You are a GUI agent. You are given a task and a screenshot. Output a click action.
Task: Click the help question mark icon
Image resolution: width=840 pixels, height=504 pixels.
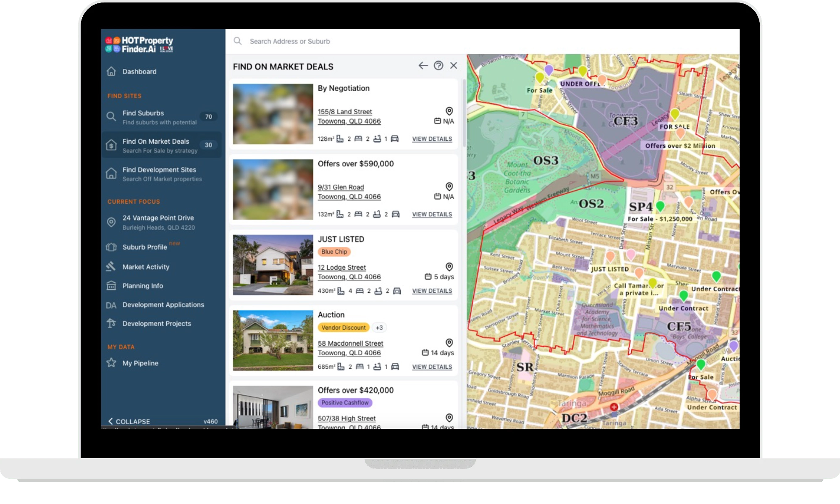tap(438, 66)
